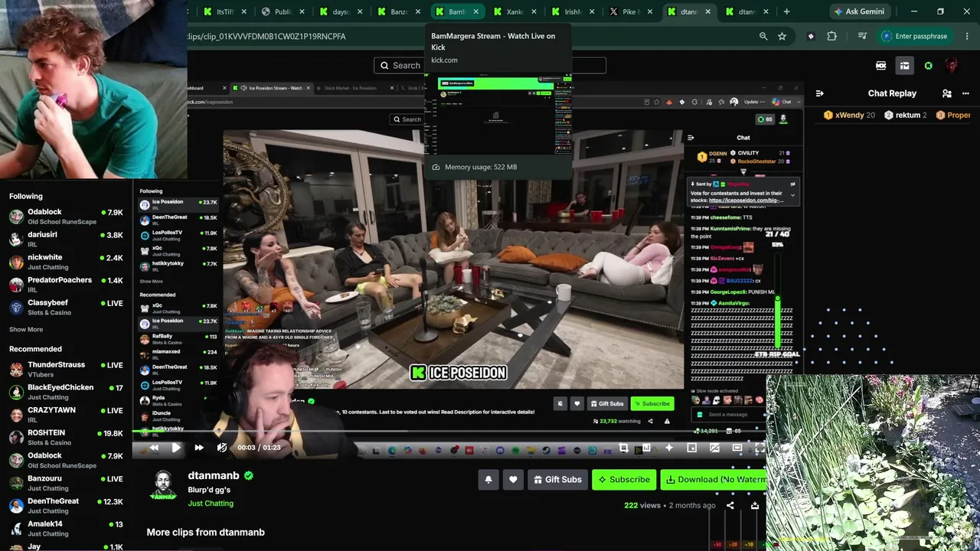980x551 pixels.
Task: Open Banzouru recommended channel
Action: click(x=66, y=483)
